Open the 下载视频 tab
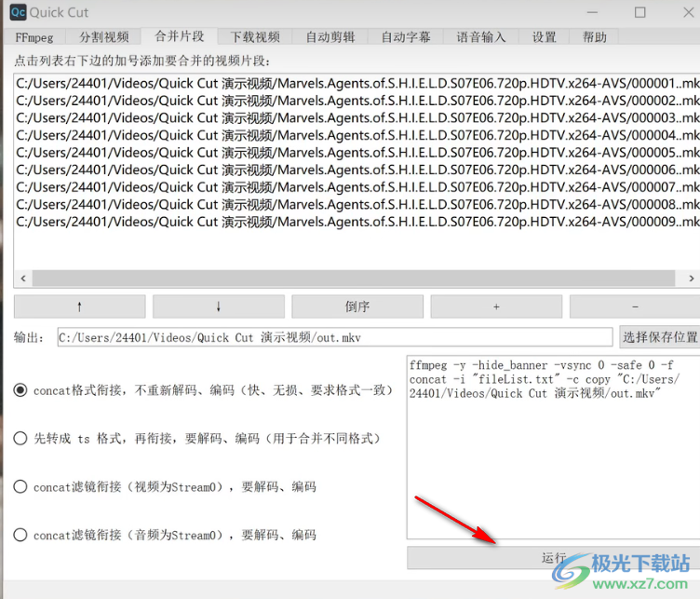This screenshot has width=700, height=599. [255, 37]
